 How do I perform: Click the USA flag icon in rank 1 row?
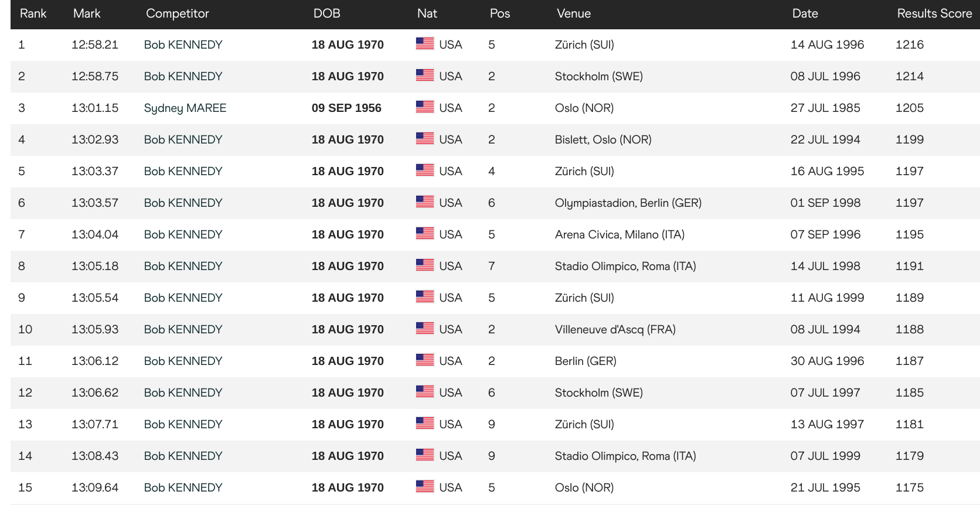click(x=425, y=44)
